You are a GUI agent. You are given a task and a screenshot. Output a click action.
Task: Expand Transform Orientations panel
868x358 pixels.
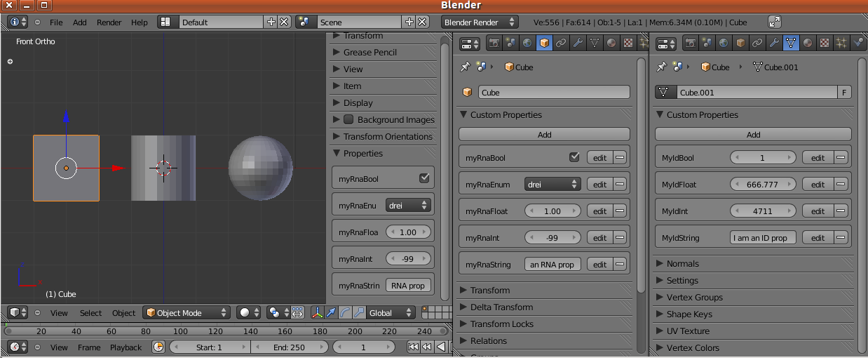click(384, 136)
